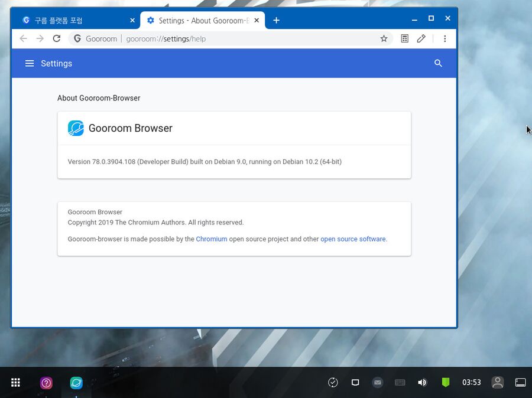Close the 구름 플랫폼 포럼 tab
This screenshot has width=532, height=398.
132,20
